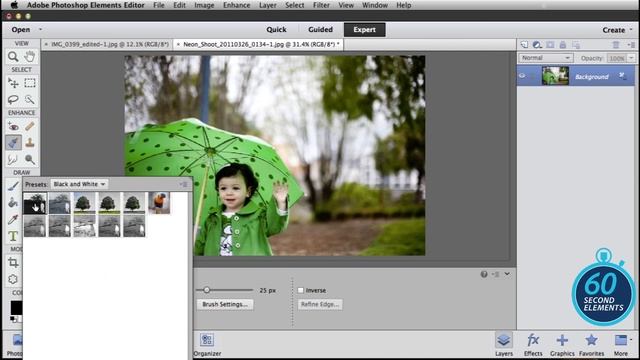Select the Red Eye Removal tool
Image resolution: width=640 pixels, height=360 pixels.
tap(13, 126)
